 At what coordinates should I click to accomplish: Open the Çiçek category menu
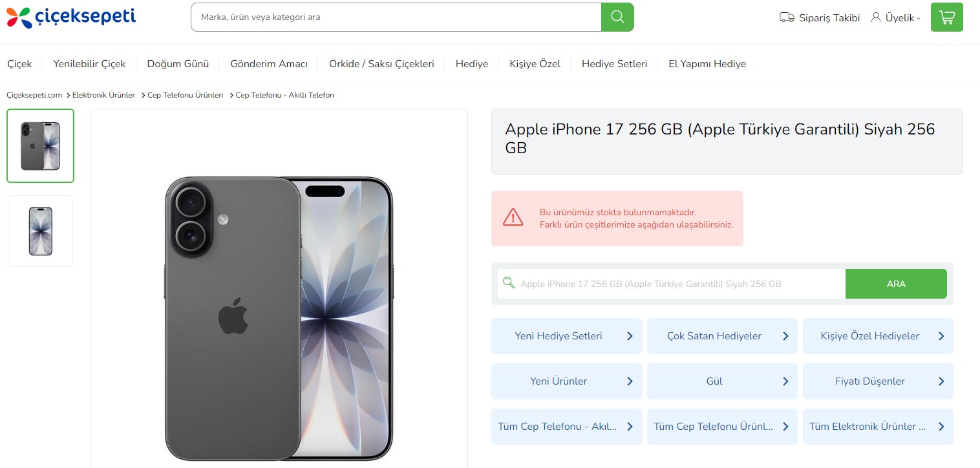(x=19, y=64)
